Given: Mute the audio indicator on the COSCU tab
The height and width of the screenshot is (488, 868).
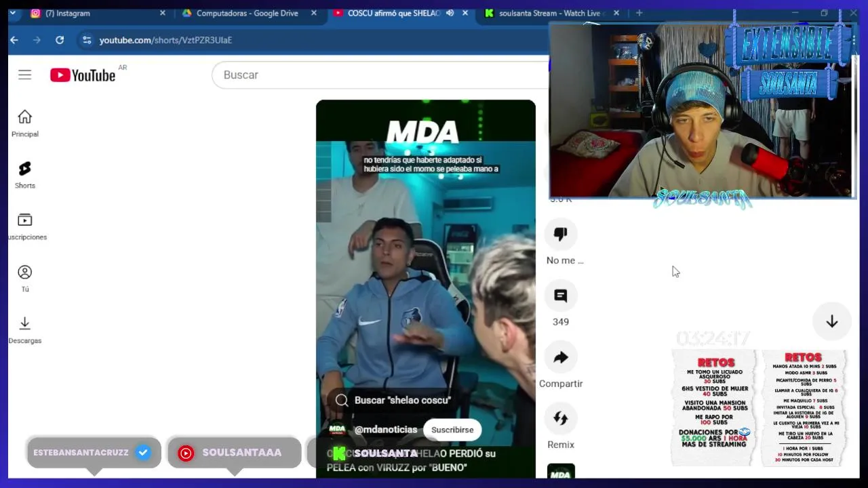Looking at the screenshot, I should point(450,13).
